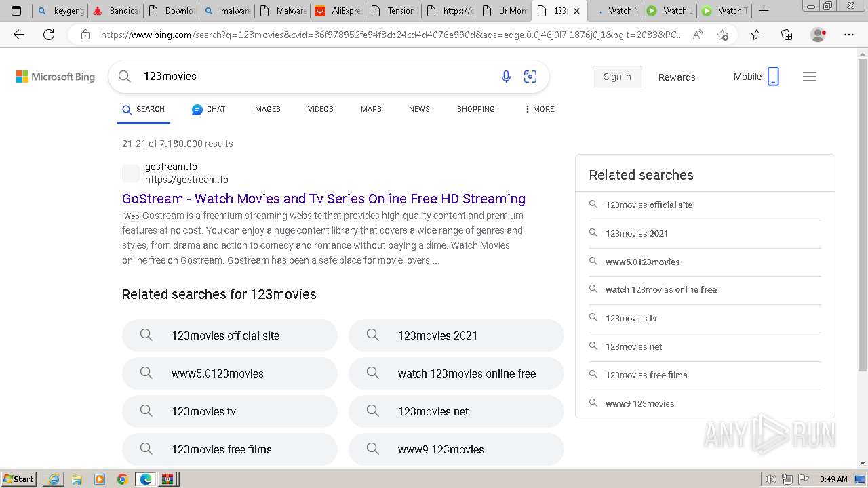Image resolution: width=868 pixels, height=488 pixels.
Task: Click the https://gostream.to URL
Action: 186,180
